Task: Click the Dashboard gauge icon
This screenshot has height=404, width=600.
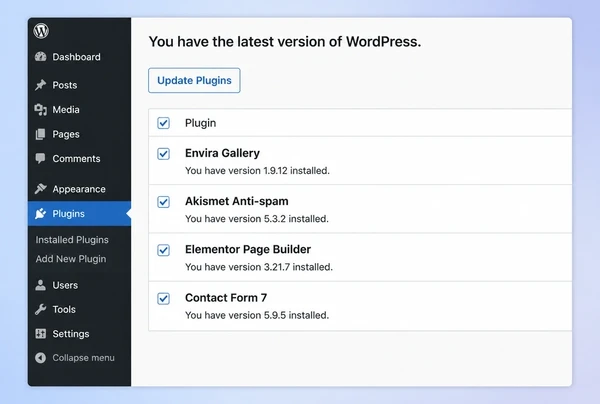Action: (x=41, y=57)
